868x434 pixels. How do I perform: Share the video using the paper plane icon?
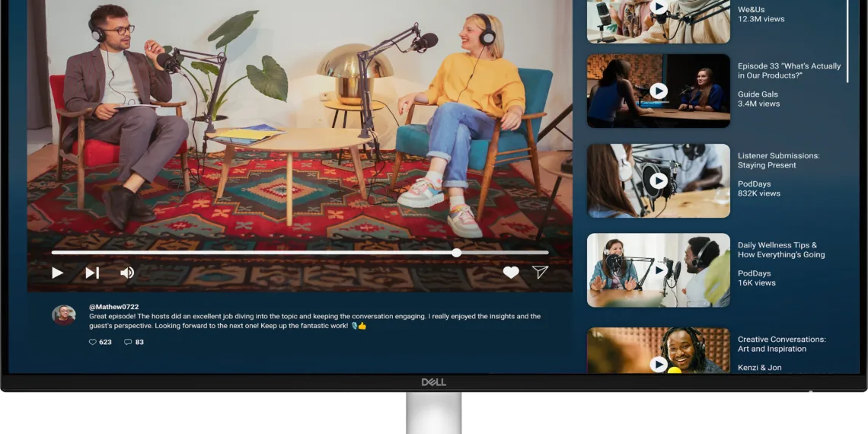point(540,273)
